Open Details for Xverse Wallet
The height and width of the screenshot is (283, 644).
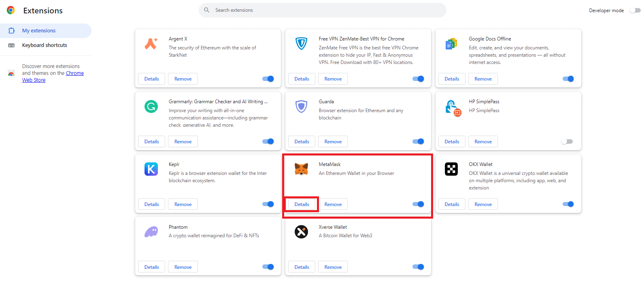pyautogui.click(x=302, y=267)
